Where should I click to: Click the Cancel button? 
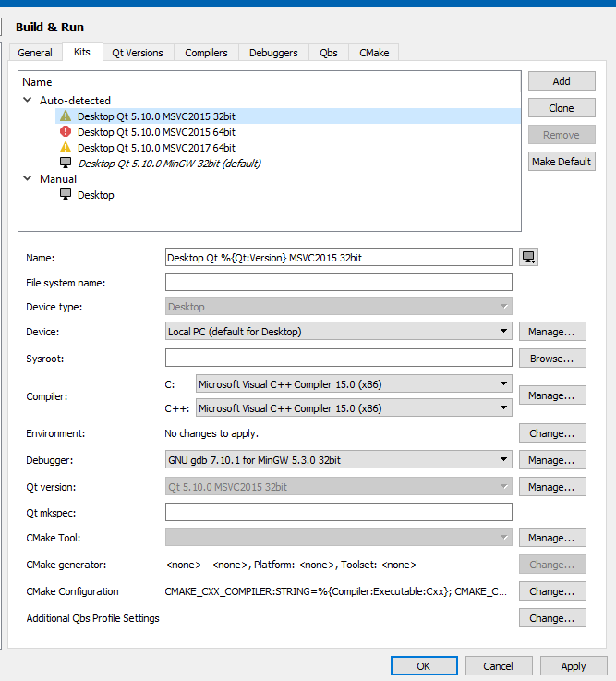pos(499,666)
